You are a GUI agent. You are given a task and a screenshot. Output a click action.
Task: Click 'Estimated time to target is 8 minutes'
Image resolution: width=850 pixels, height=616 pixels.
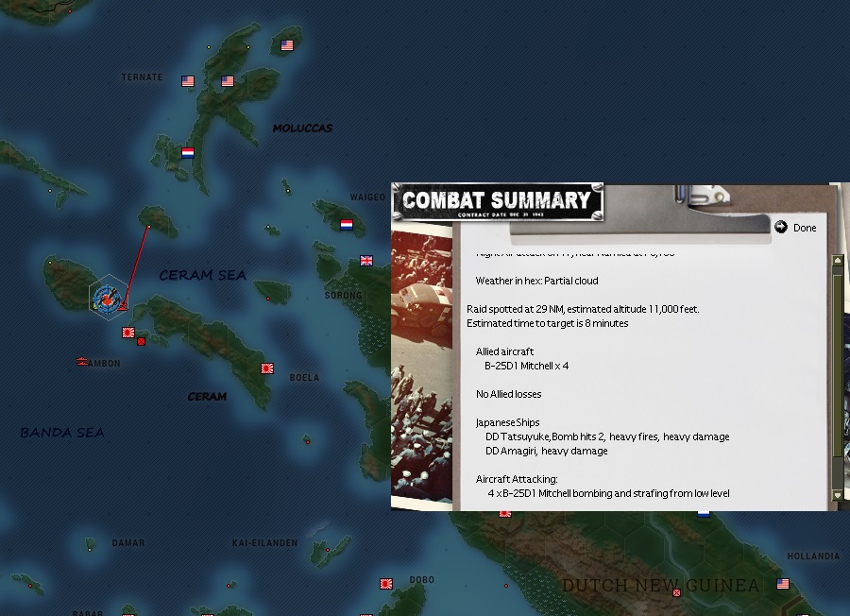[548, 323]
